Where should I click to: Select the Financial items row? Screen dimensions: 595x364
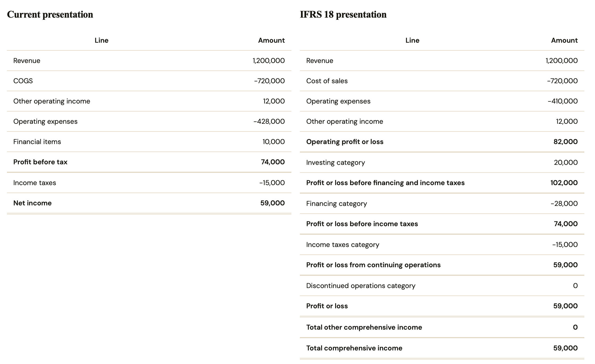click(x=149, y=142)
